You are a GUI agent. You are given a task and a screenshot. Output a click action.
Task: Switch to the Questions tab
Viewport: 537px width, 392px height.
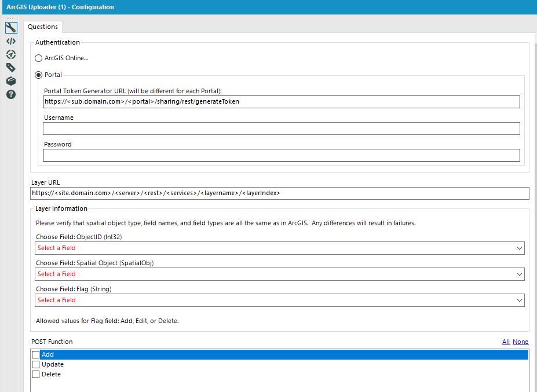[43, 27]
